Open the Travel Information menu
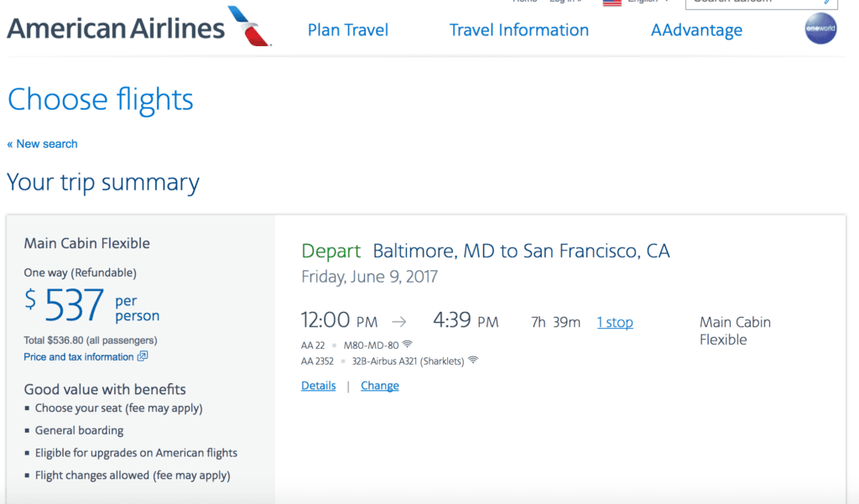This screenshot has width=859, height=504. pos(518,30)
